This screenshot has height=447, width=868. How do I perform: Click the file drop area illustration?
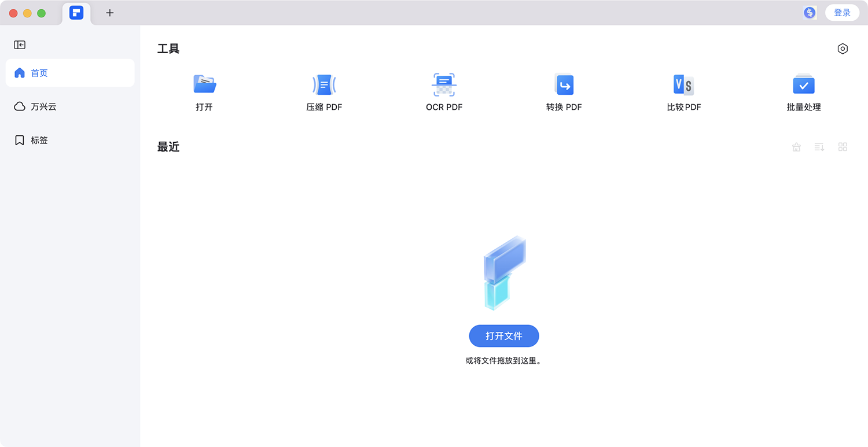pos(503,272)
